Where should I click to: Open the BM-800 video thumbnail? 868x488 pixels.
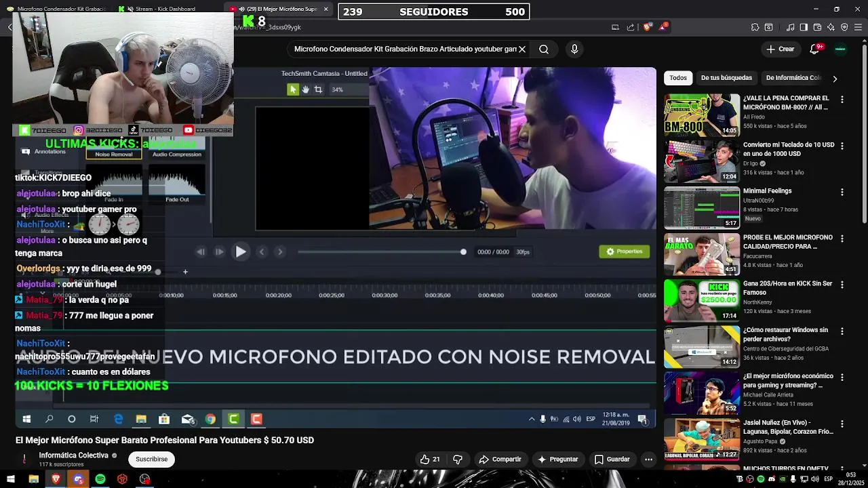(701, 115)
